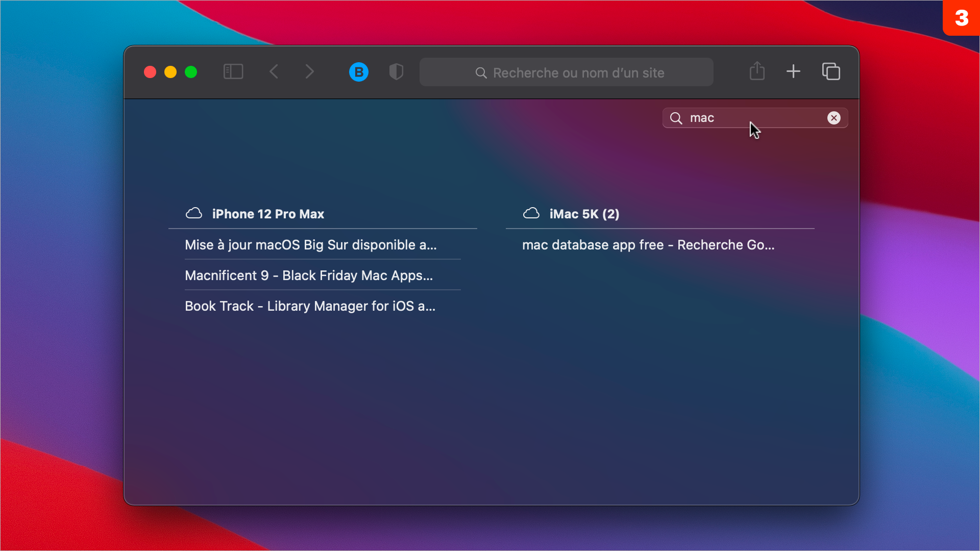Image resolution: width=980 pixels, height=551 pixels.
Task: Expand iMac 5K (2) tab group
Action: tap(584, 214)
